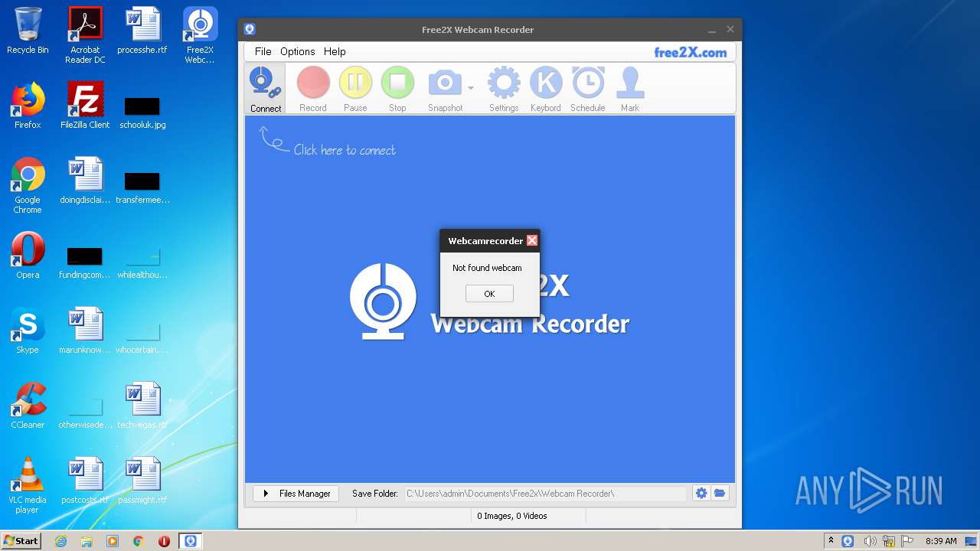Launch Firefox from the desktop
The width and height of the screenshot is (980, 551).
click(28, 106)
